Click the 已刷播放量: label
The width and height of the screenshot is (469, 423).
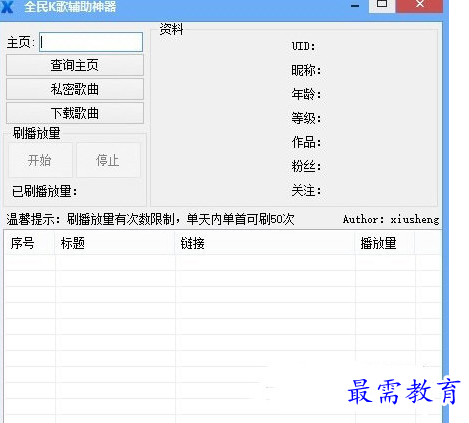pos(45,191)
